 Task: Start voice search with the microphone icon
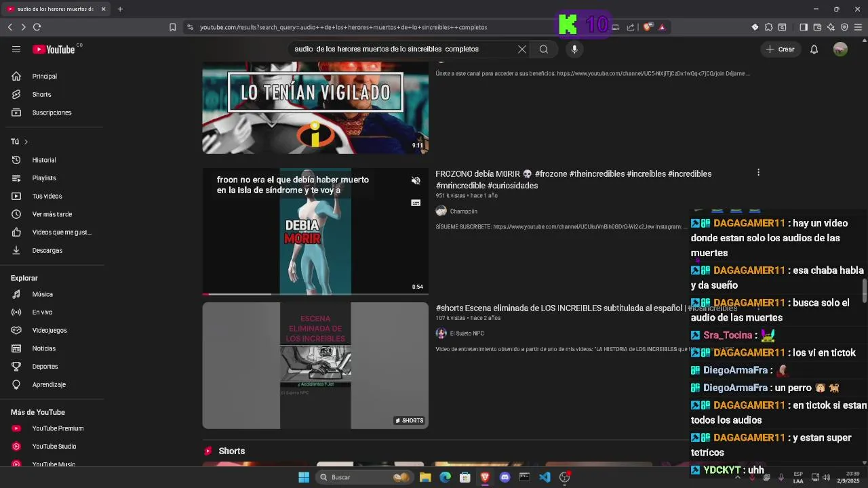(x=574, y=49)
